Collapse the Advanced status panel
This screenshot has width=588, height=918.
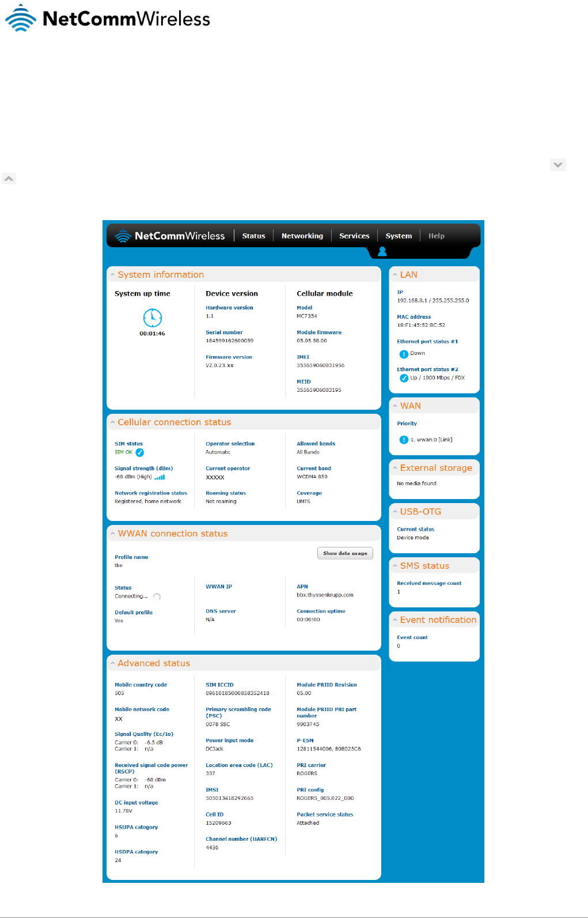click(113, 663)
